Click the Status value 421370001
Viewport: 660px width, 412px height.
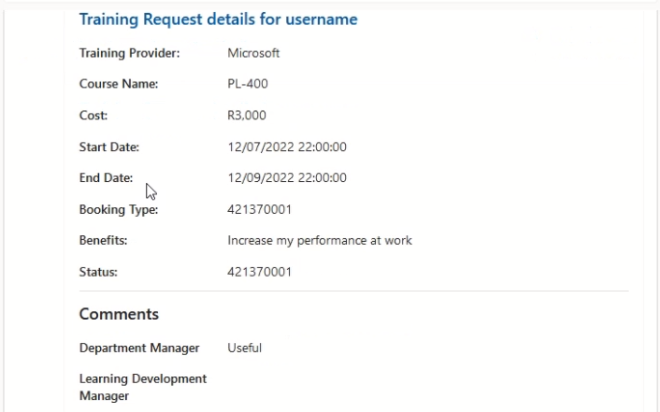(259, 272)
